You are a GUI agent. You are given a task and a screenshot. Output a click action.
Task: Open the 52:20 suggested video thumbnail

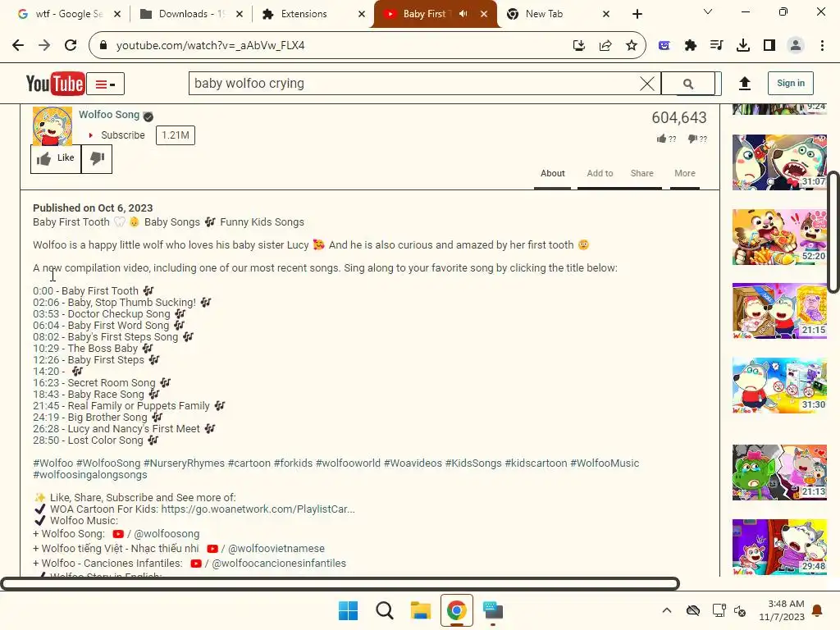(x=779, y=237)
